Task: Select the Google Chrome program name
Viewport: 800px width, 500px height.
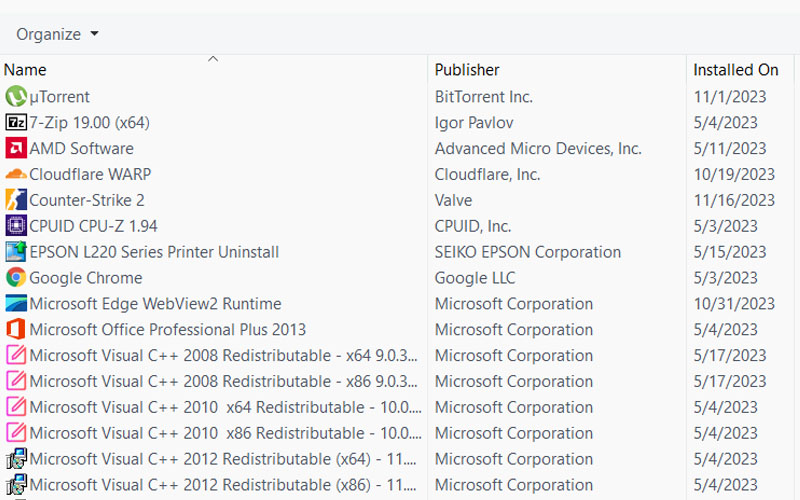Action: pos(86,278)
